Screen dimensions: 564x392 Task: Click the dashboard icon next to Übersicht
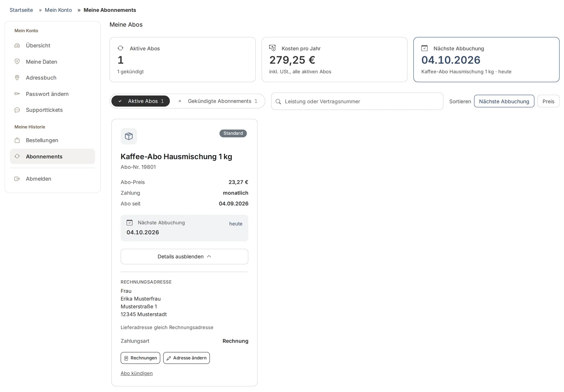click(17, 46)
